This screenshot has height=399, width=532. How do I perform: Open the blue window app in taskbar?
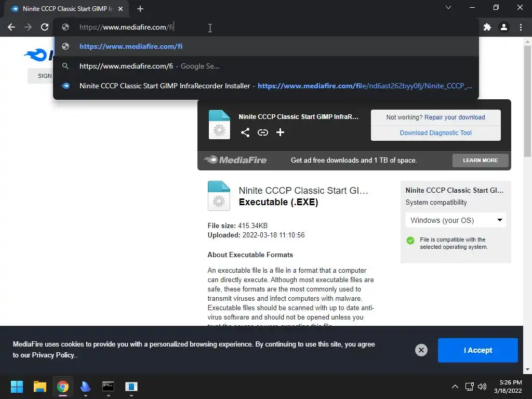pyautogui.click(x=131, y=387)
